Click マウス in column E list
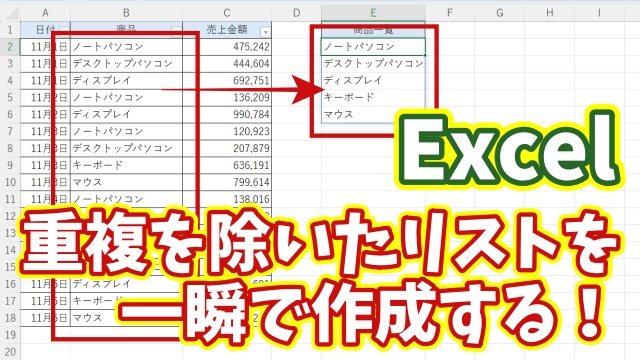The image size is (640, 360). 373,114
